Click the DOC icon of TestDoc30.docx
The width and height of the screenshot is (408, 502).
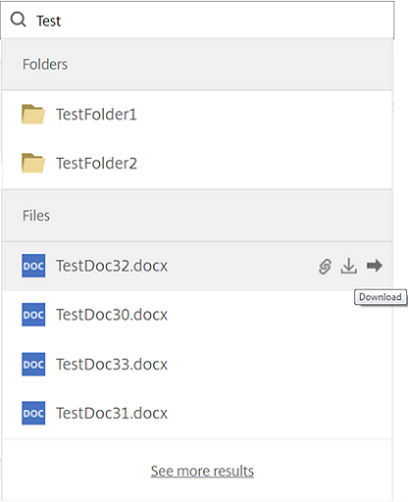tap(33, 315)
